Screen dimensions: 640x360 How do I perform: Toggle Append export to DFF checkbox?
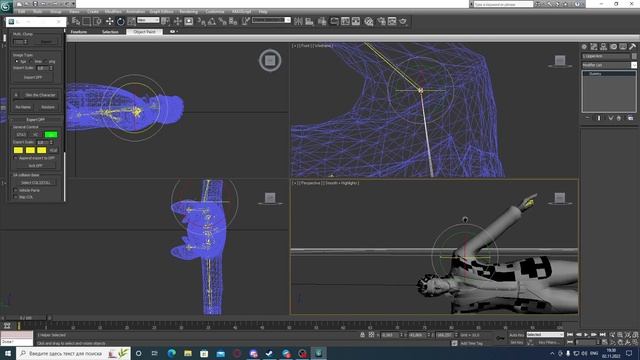16,158
